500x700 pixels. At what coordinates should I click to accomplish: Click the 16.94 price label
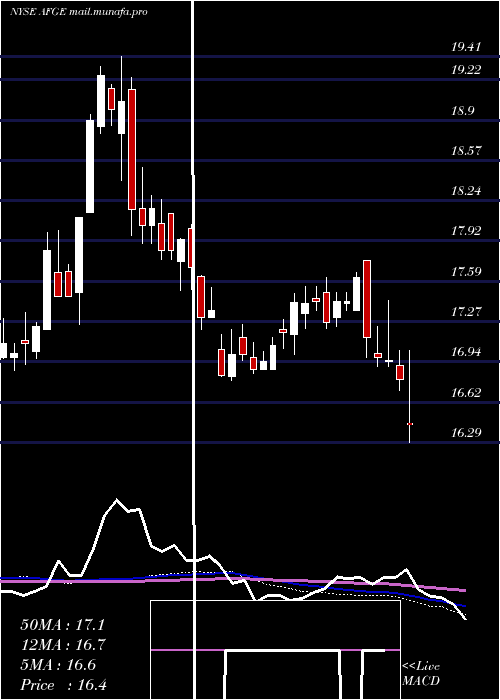pos(466,352)
